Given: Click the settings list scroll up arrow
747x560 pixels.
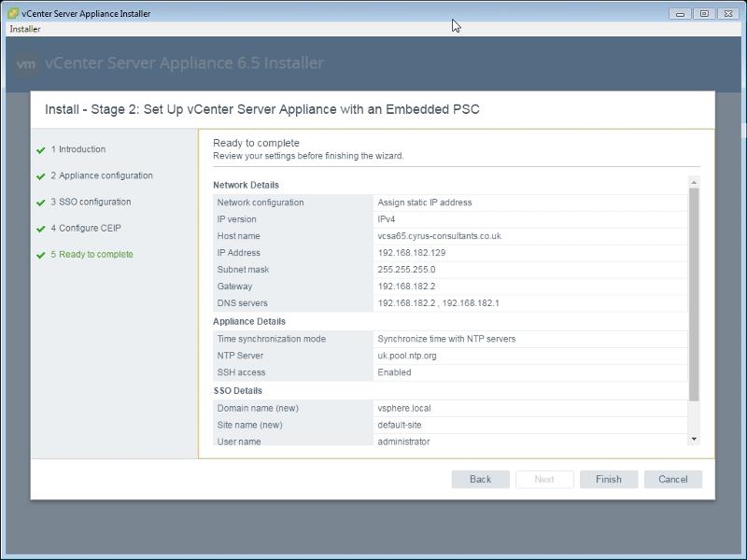Looking at the screenshot, I should click(694, 182).
